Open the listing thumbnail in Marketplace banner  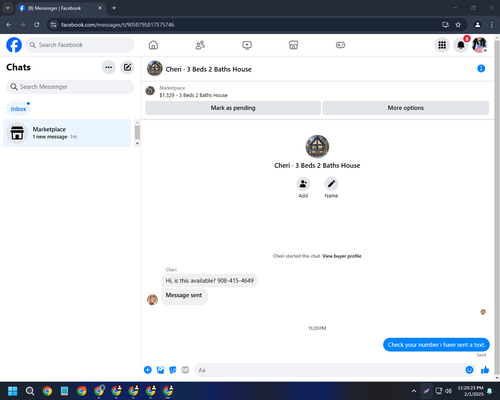click(x=150, y=91)
